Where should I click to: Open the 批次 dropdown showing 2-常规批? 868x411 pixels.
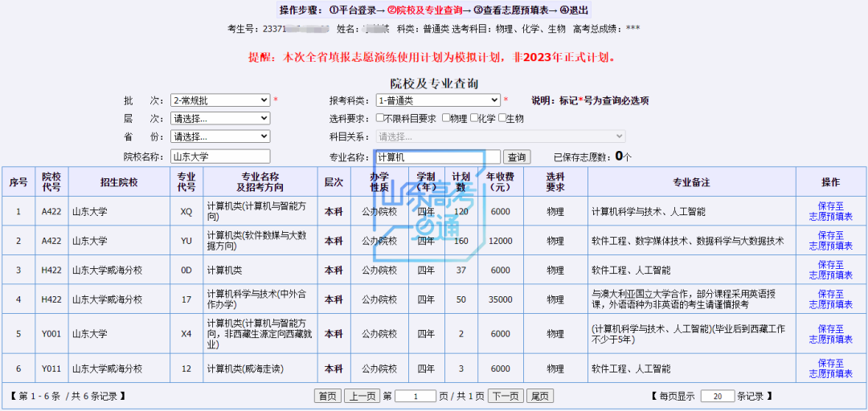pos(220,100)
